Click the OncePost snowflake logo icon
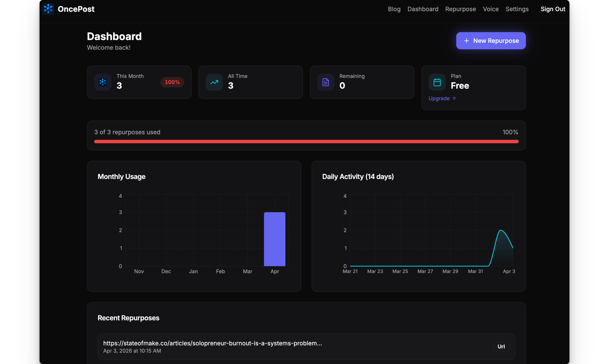This screenshot has width=609, height=364. coord(48,9)
